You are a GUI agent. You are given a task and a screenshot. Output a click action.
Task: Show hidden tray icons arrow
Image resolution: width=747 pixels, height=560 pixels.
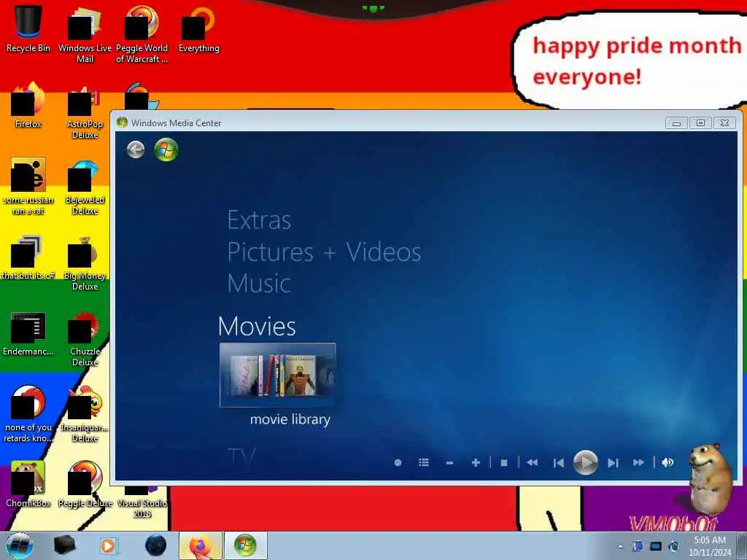(x=620, y=546)
